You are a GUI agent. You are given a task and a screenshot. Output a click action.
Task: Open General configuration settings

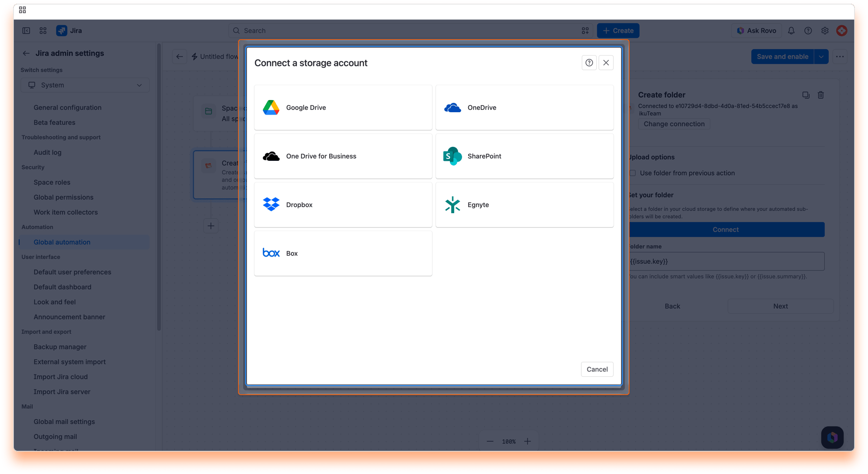67,108
